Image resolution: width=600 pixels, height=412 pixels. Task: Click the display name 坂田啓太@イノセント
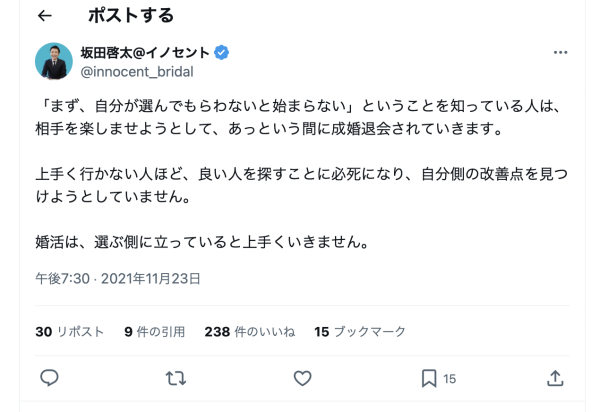click(145, 52)
